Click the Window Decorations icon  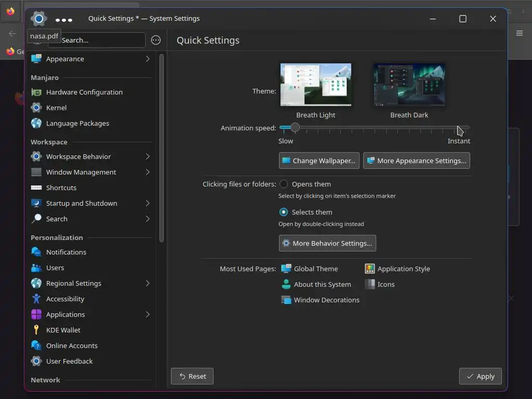pyautogui.click(x=286, y=300)
